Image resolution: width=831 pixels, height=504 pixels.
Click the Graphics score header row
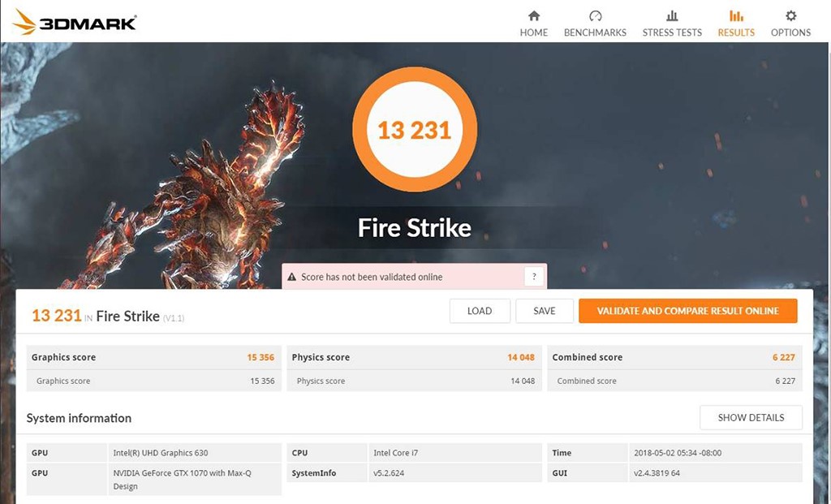click(153, 357)
